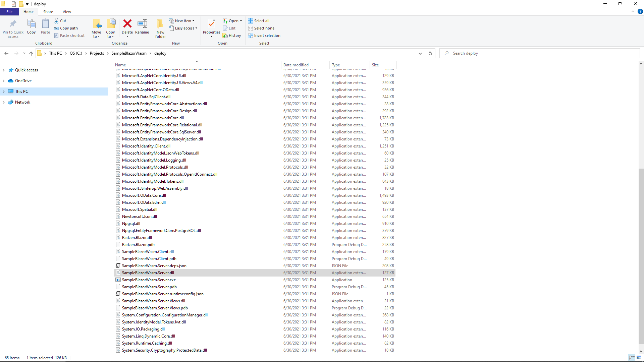Select Npgsql.dll file row

(x=255, y=224)
